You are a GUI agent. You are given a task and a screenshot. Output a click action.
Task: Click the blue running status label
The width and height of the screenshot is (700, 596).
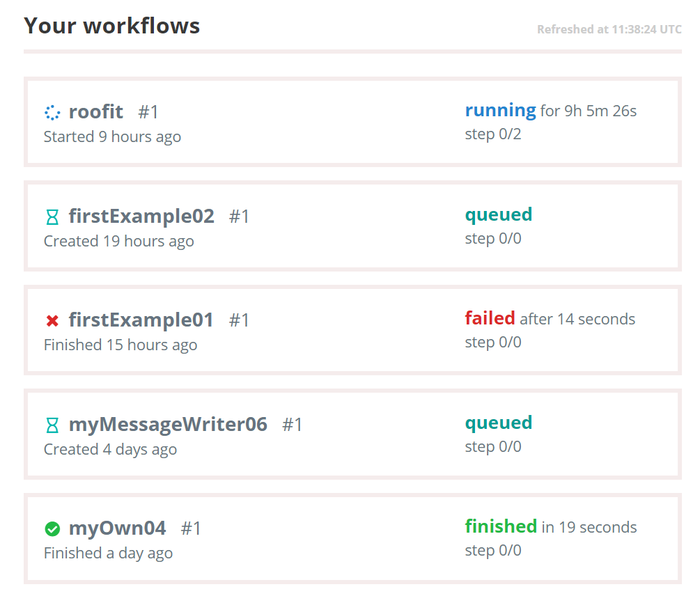click(500, 110)
